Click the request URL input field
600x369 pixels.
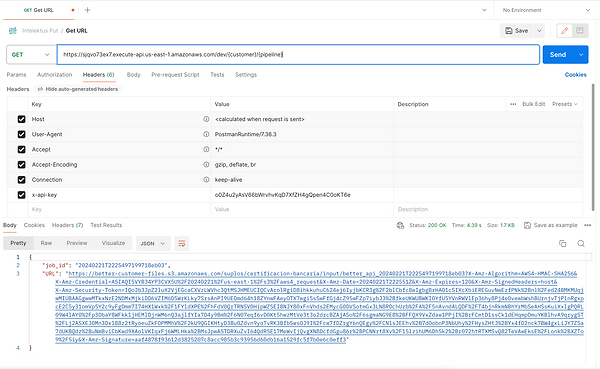click(298, 54)
